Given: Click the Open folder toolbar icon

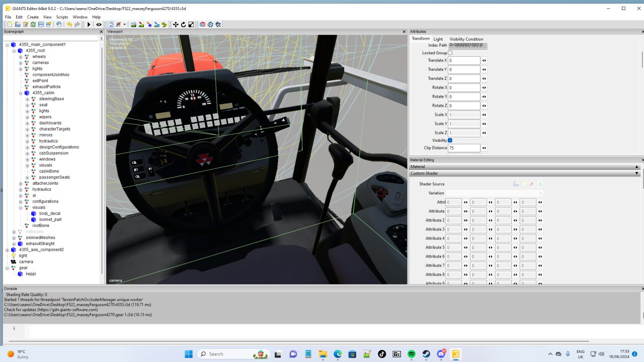Looking at the screenshot, I should click(x=18, y=25).
